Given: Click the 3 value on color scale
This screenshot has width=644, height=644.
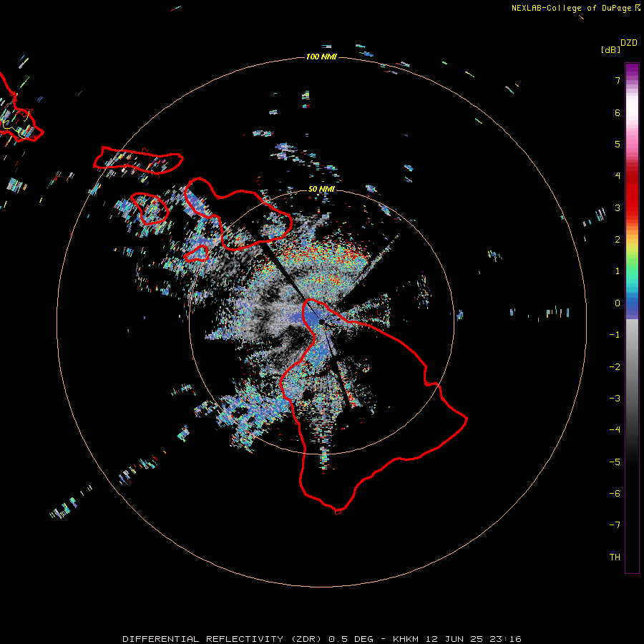Looking at the screenshot, I should point(618,208).
